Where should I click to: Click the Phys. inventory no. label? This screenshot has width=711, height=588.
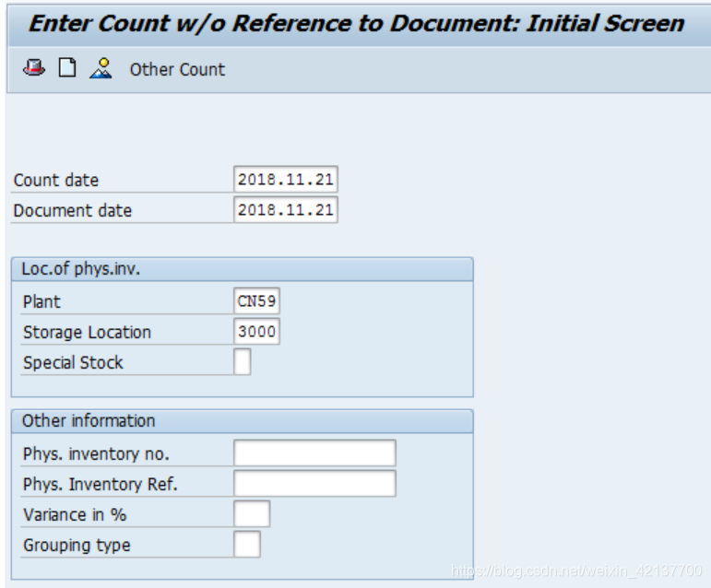[x=96, y=454]
